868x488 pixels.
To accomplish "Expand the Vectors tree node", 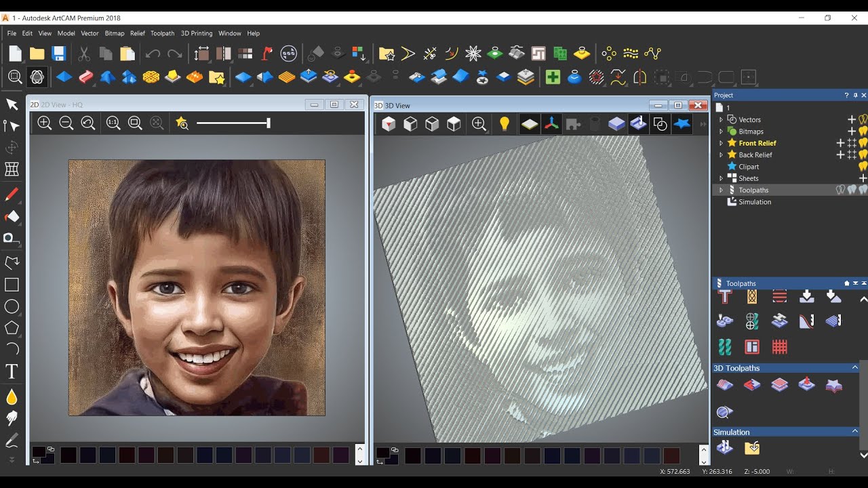I will [721, 119].
